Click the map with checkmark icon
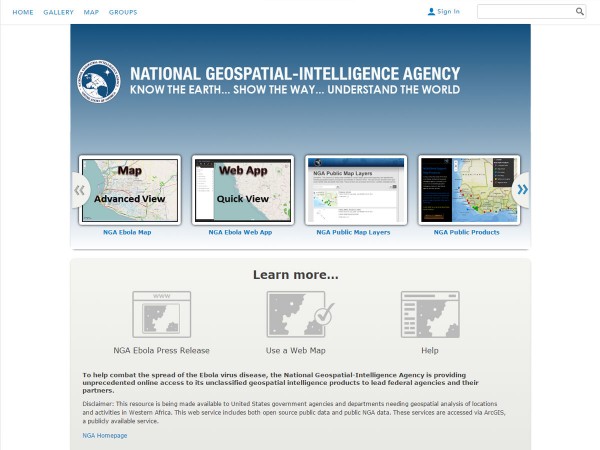Viewport: 600px width, 450px height. coord(300,314)
